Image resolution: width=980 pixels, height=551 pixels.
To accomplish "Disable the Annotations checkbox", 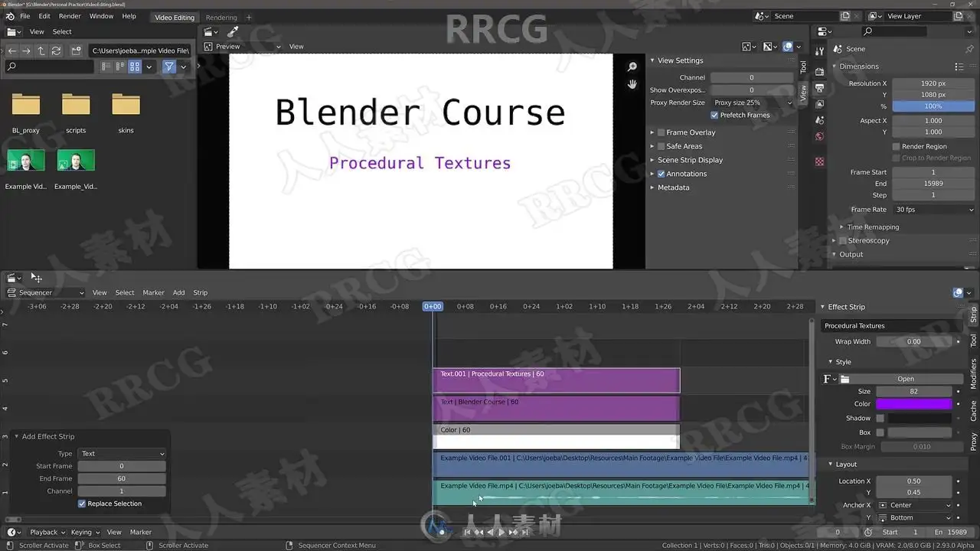I will tap(661, 174).
